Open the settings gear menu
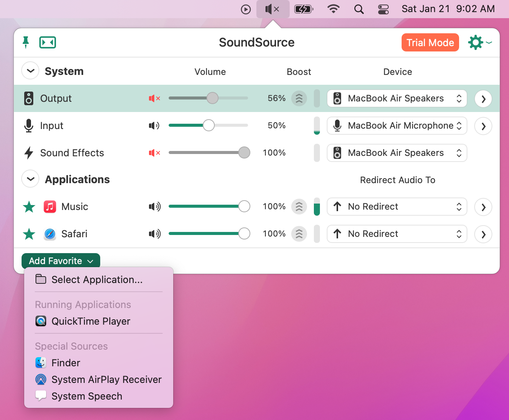The image size is (509, 420). (480, 42)
